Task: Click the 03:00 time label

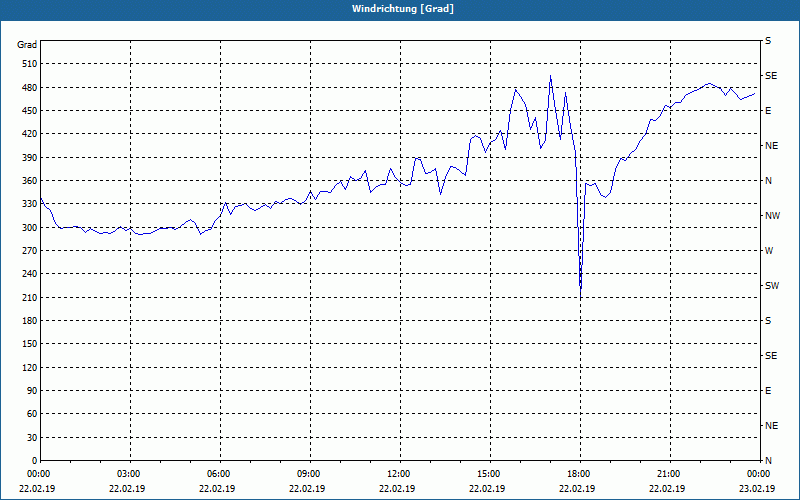Action: click(129, 474)
